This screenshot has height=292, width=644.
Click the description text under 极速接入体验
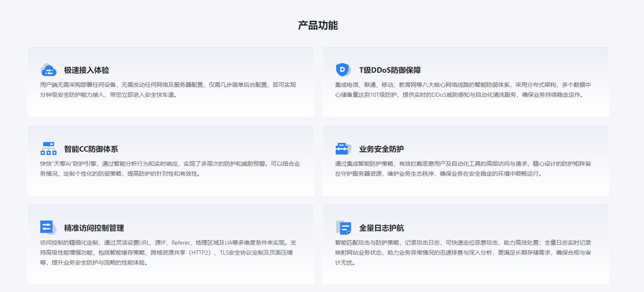click(168, 90)
